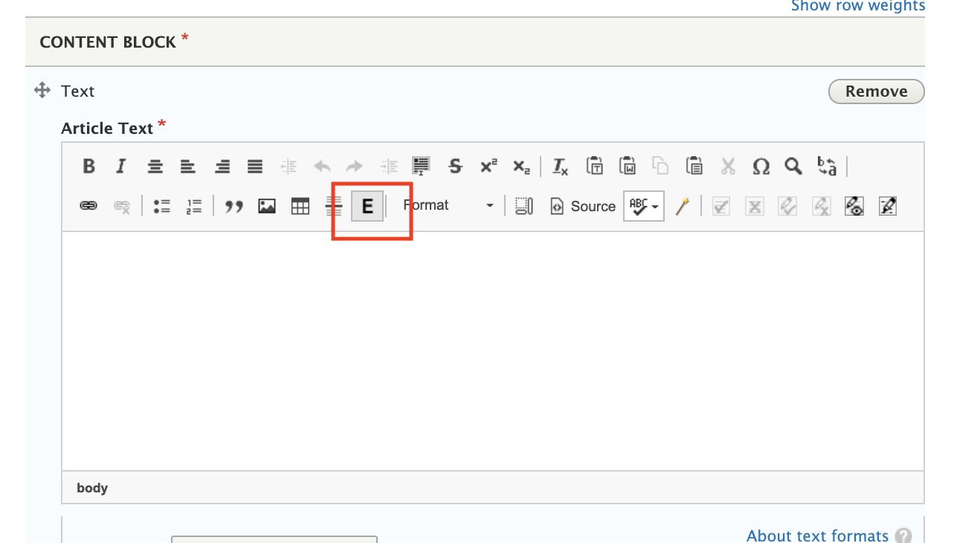Insert a table
Image resolution: width=980 pixels, height=543 pixels.
point(300,206)
